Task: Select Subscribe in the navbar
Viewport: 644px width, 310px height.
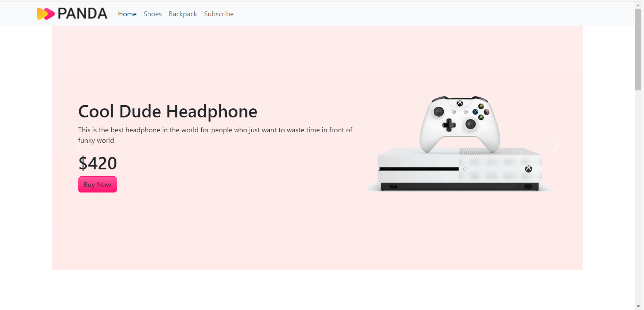Action: pos(219,14)
